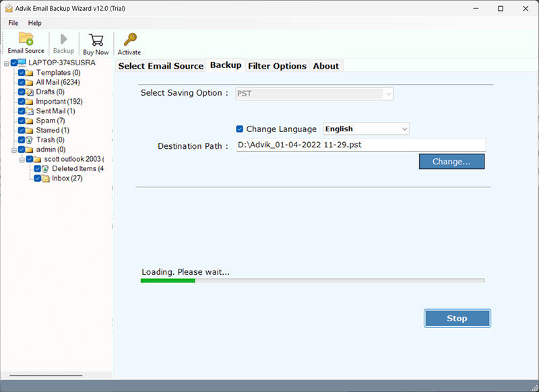Toggle the LAPTOP-374SUSRA root checkbox

pyautogui.click(x=14, y=63)
